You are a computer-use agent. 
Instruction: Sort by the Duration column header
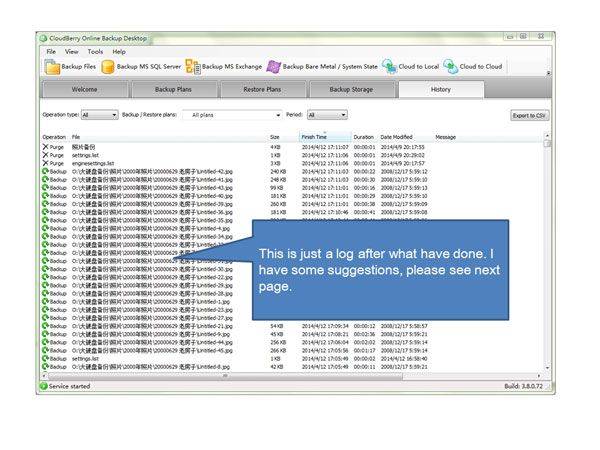[364, 137]
